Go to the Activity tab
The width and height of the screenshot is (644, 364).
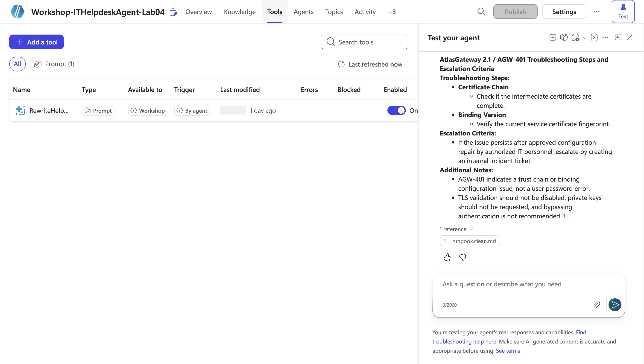click(x=365, y=12)
